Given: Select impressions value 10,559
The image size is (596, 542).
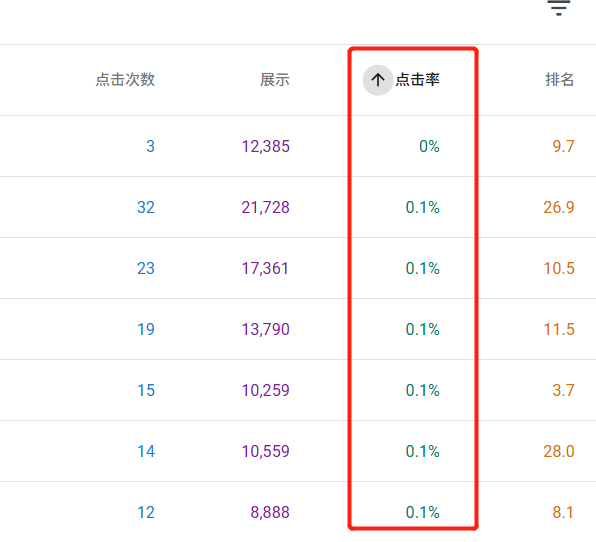Looking at the screenshot, I should point(266,452).
